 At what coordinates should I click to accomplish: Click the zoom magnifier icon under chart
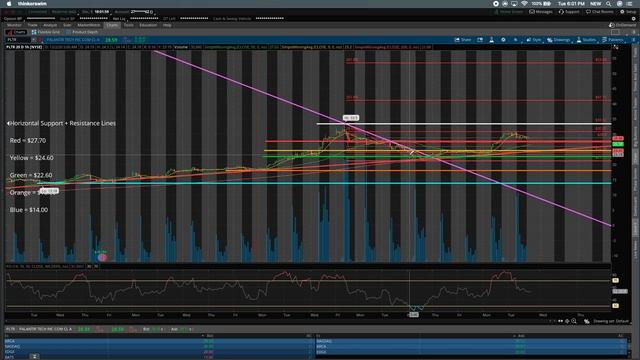(574, 321)
